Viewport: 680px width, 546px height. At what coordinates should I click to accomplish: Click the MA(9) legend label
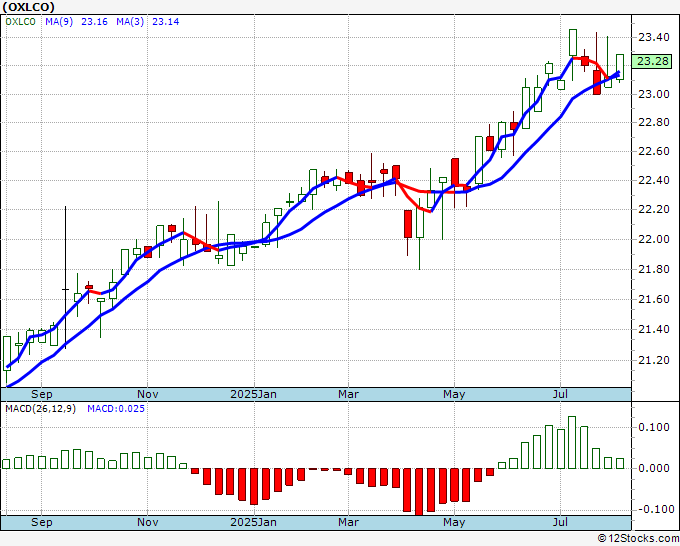[59, 22]
